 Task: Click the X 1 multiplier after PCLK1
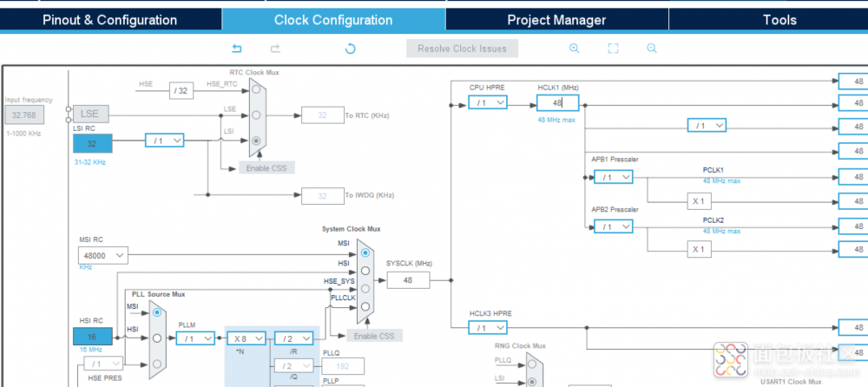point(699,201)
